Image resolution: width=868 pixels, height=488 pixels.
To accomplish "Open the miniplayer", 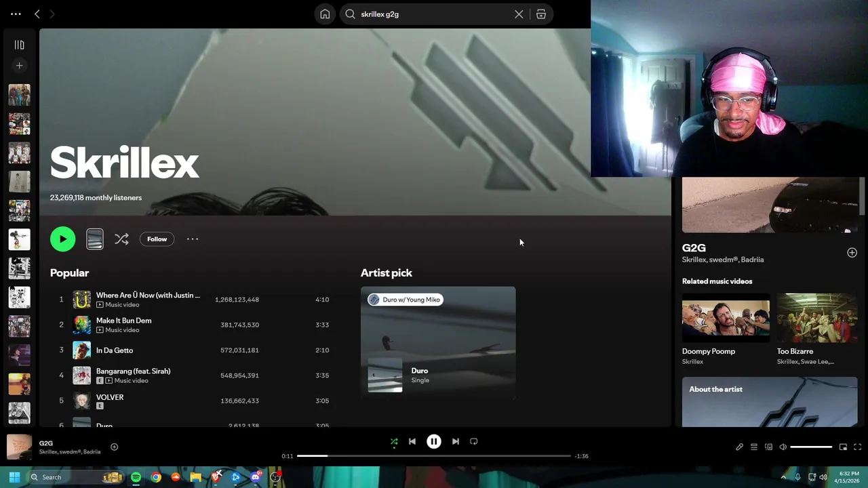I will pos(843,447).
